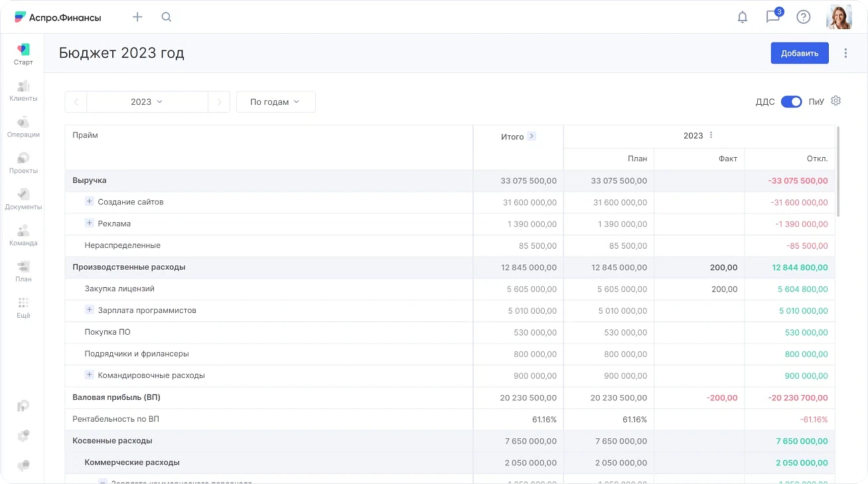Image resolution: width=868 pixels, height=484 pixels.
Task: Open table settings gear icon
Action: tap(836, 101)
